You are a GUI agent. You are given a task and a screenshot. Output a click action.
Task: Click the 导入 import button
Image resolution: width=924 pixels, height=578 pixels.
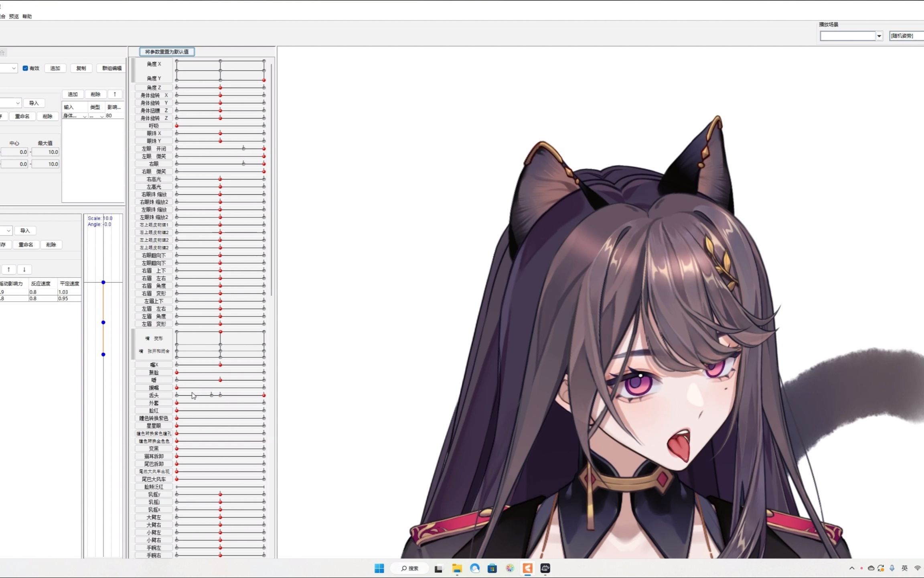pos(34,103)
